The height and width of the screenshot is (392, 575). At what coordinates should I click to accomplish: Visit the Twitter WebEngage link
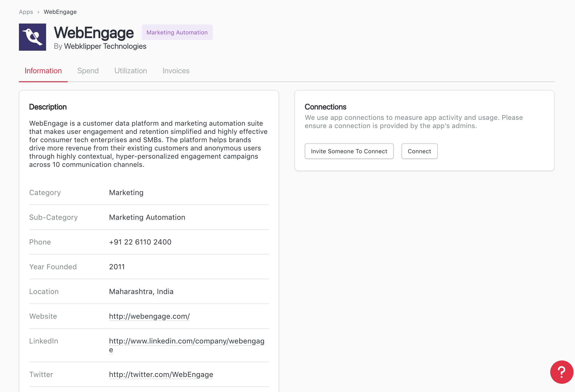(x=161, y=374)
